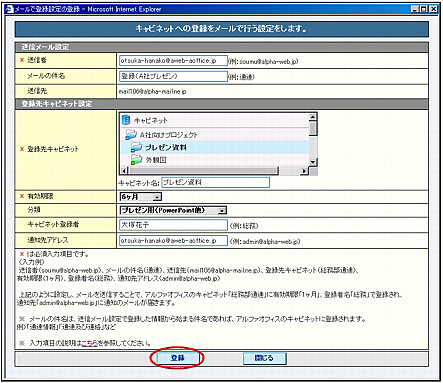This screenshot has width=443, height=383.
Task: Click the キャビネット登録者 input field
Action: (x=173, y=225)
